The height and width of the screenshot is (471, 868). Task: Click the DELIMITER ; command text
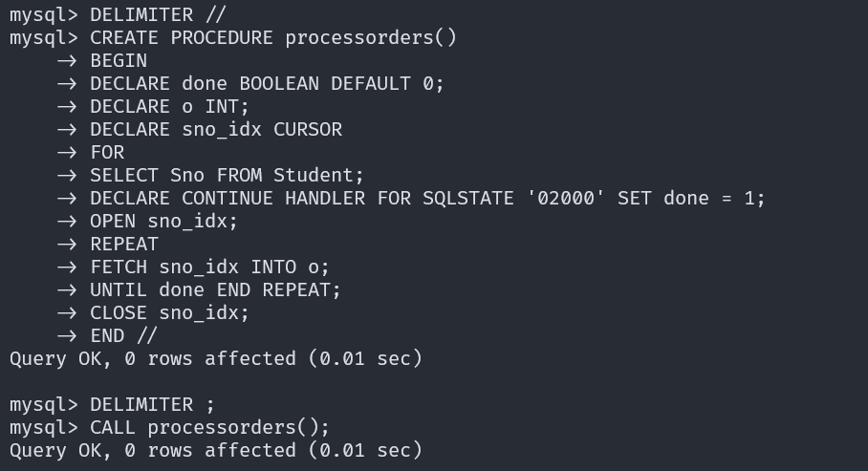click(x=153, y=405)
